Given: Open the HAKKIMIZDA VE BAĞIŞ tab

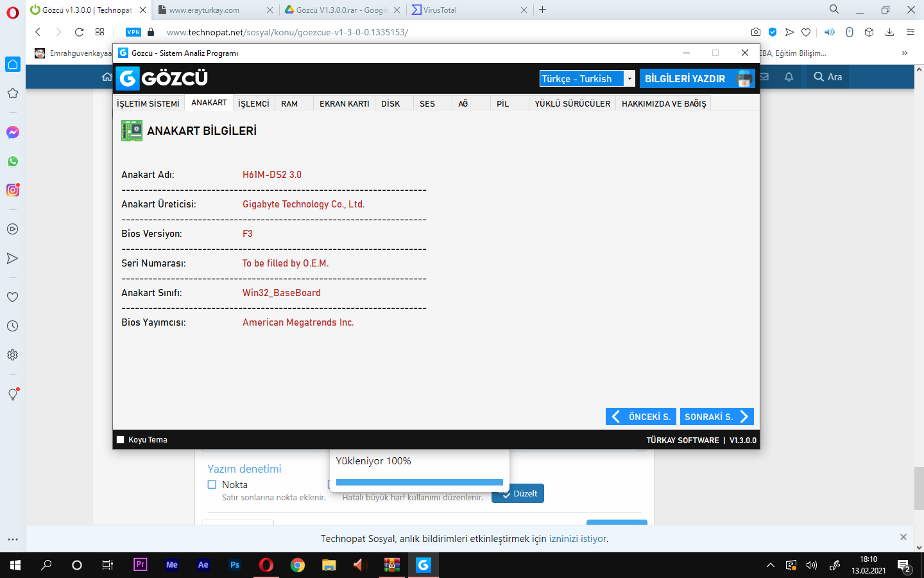Looking at the screenshot, I should coord(664,103).
